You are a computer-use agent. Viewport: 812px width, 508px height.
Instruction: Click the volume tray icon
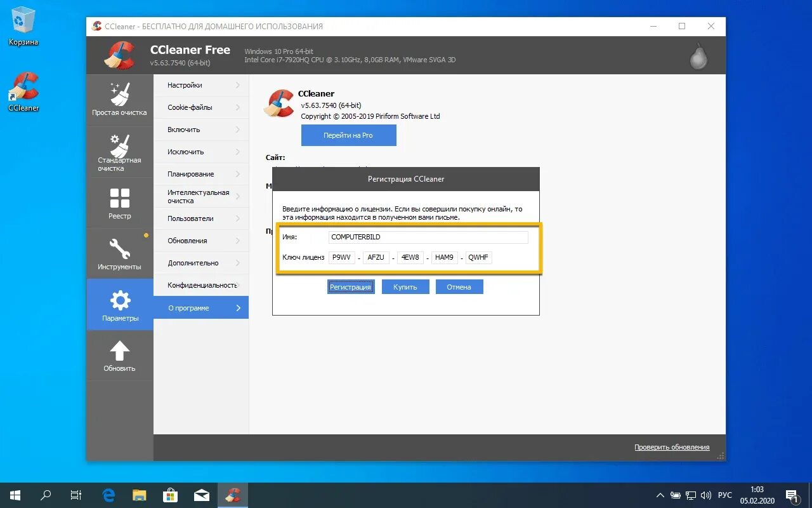[x=706, y=495]
